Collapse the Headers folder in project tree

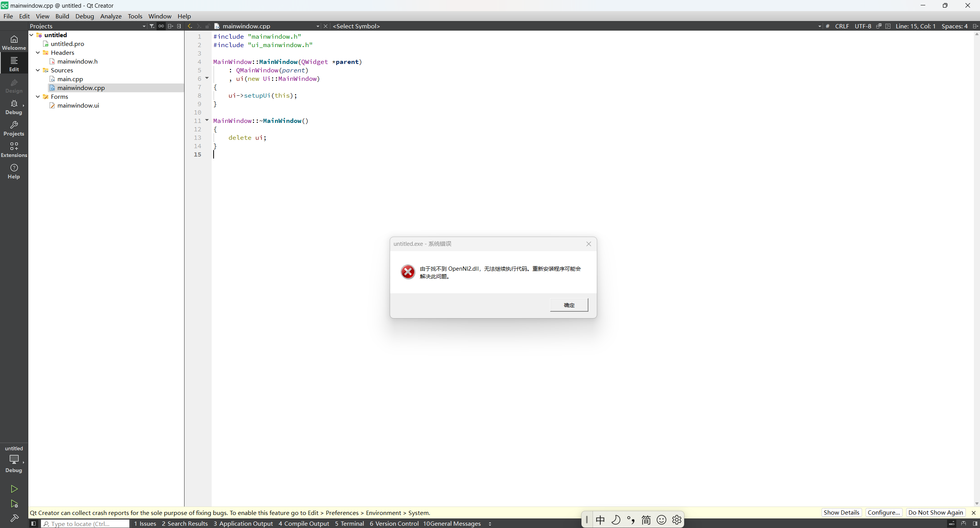tap(38, 52)
